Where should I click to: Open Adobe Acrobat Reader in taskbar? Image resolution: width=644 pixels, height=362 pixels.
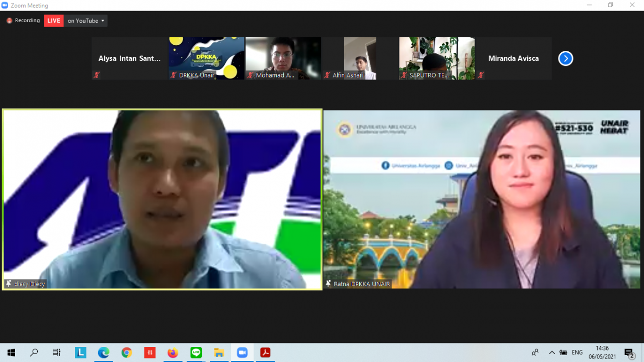click(x=265, y=352)
